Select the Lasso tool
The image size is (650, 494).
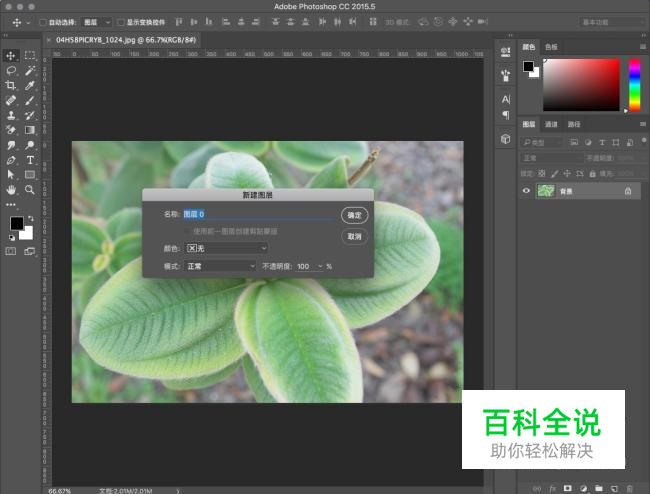click(11, 71)
